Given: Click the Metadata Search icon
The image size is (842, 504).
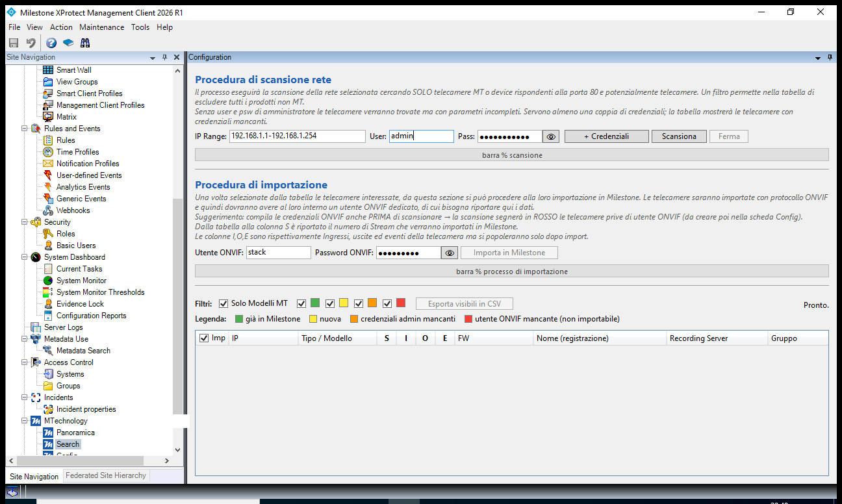Looking at the screenshot, I should click(x=48, y=351).
